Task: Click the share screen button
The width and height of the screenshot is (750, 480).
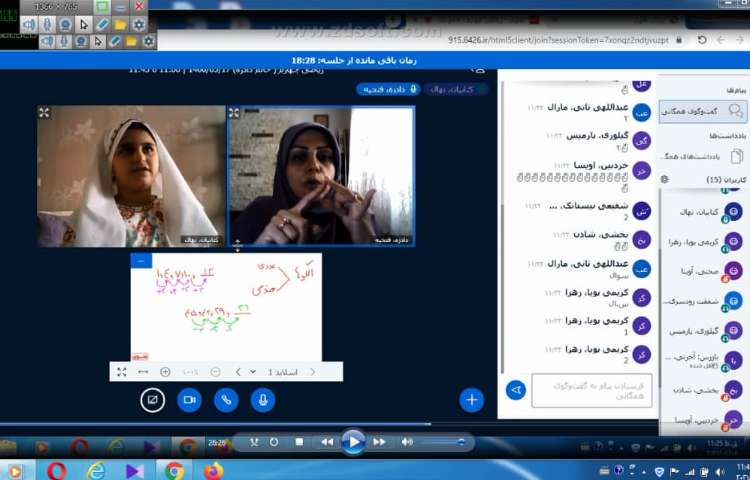Action: pyautogui.click(x=153, y=400)
